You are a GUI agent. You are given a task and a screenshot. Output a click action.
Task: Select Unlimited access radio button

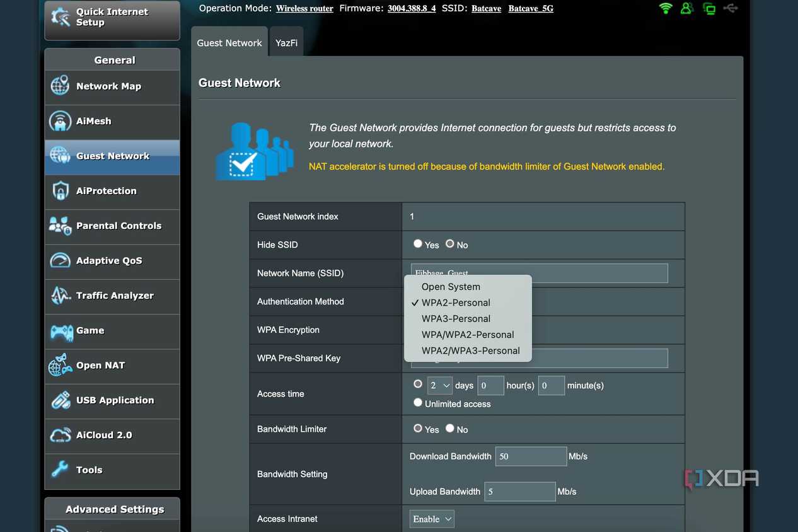[418, 402]
